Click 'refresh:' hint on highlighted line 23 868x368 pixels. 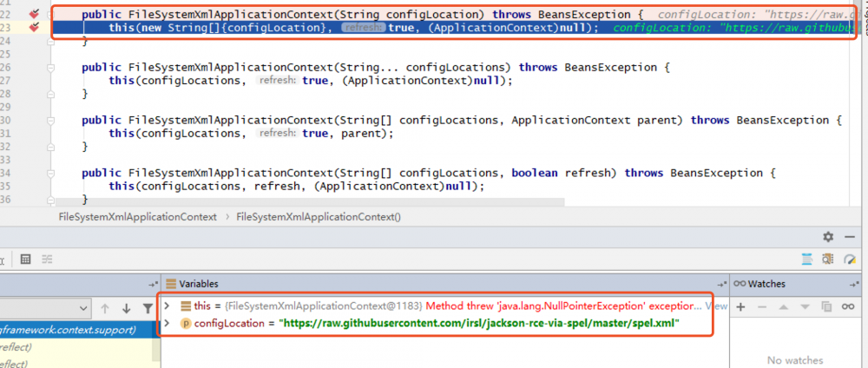(x=363, y=27)
